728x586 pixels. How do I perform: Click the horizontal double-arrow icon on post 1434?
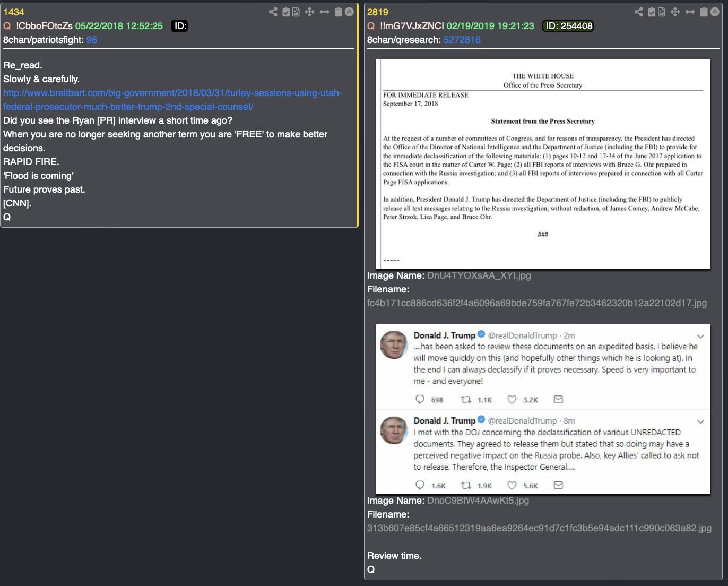324,12
